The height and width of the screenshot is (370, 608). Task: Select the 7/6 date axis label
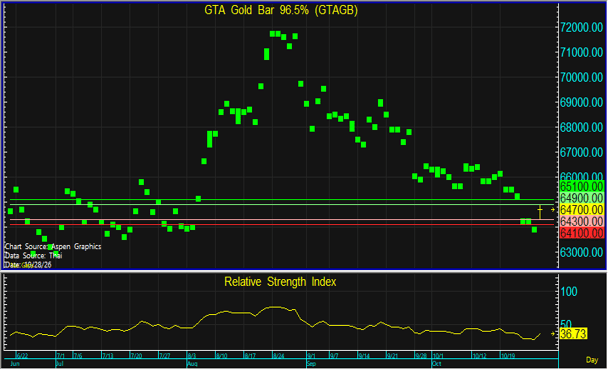[x=78, y=356]
